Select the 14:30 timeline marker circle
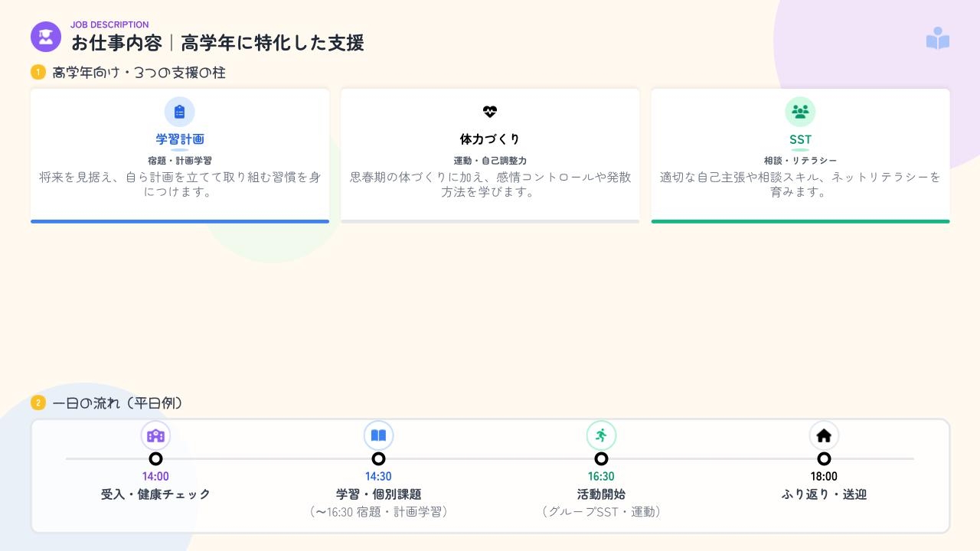The height and width of the screenshot is (551, 980). click(x=378, y=459)
